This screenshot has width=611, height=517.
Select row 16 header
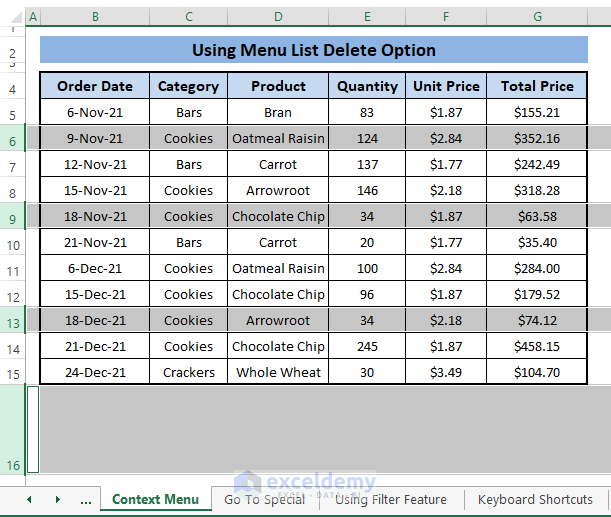click(12, 429)
